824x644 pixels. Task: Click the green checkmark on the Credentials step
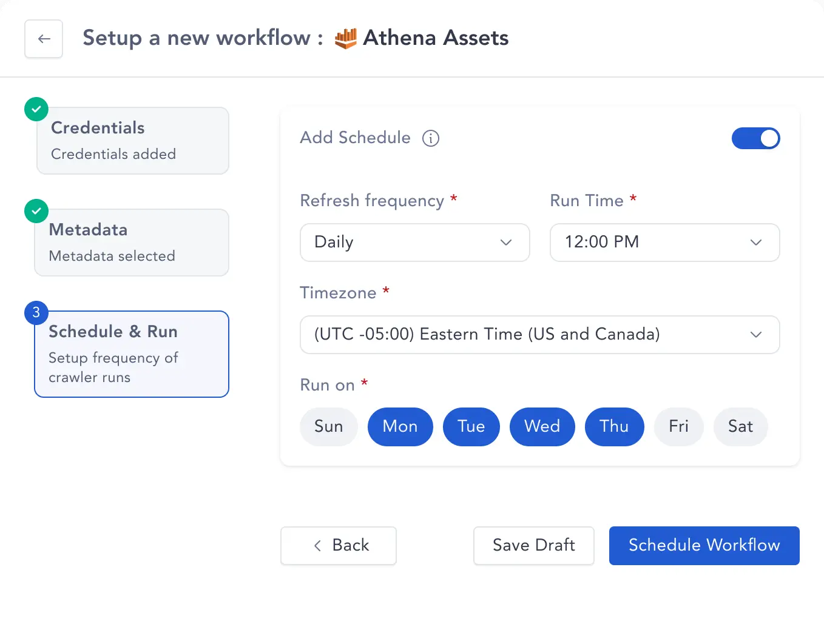point(36,109)
